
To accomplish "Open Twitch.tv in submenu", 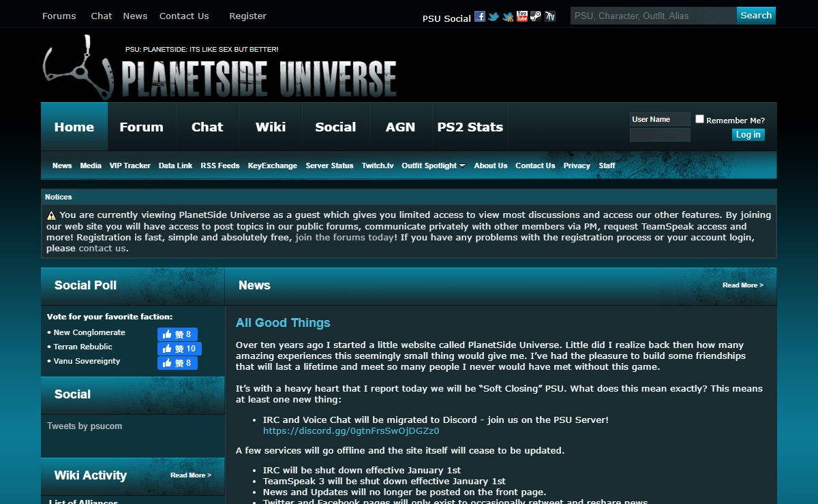I will [378, 166].
